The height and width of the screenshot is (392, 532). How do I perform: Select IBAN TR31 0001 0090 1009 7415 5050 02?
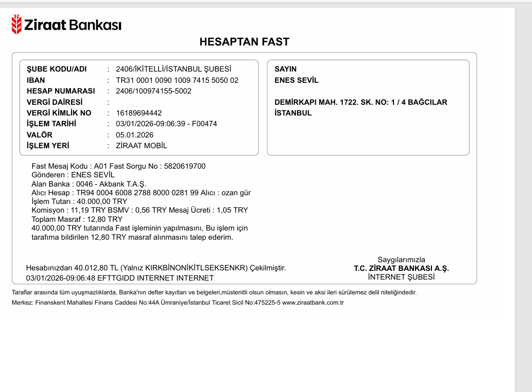177,80
